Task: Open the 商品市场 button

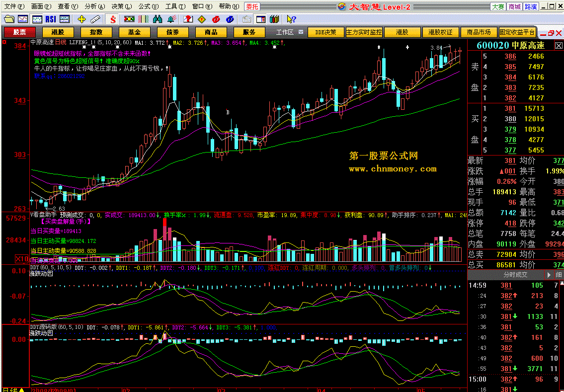Action: pos(479,32)
